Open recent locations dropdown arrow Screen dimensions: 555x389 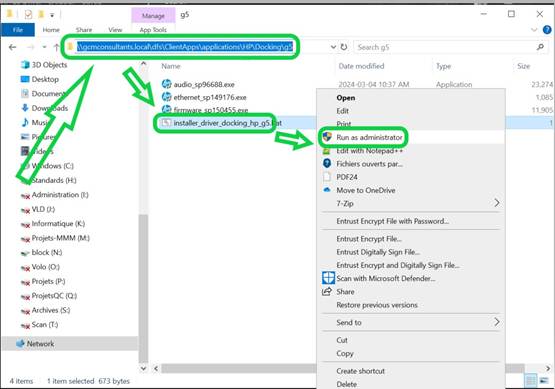(x=44, y=47)
